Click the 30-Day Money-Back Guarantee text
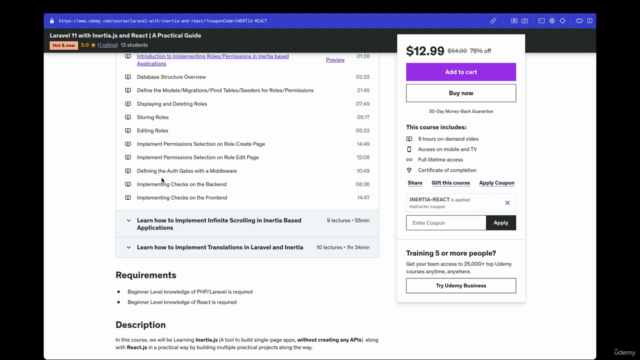640x360 pixels. 461,111
